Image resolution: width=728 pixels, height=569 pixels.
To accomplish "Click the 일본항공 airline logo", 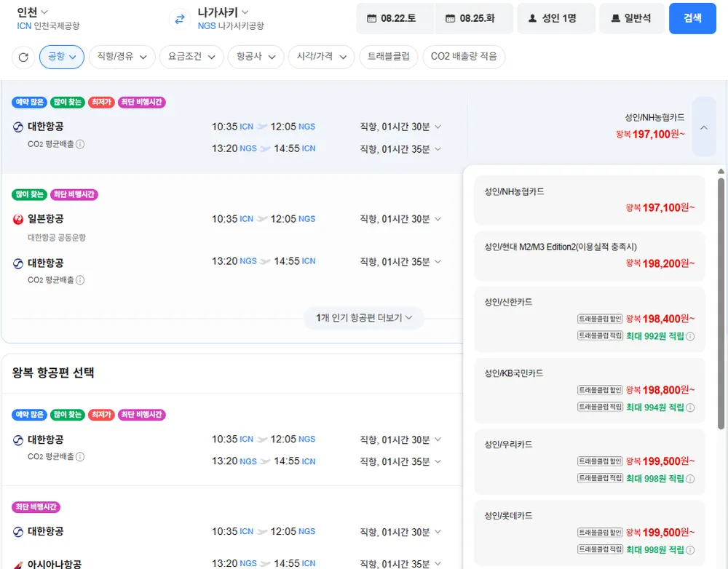I will point(18,220).
